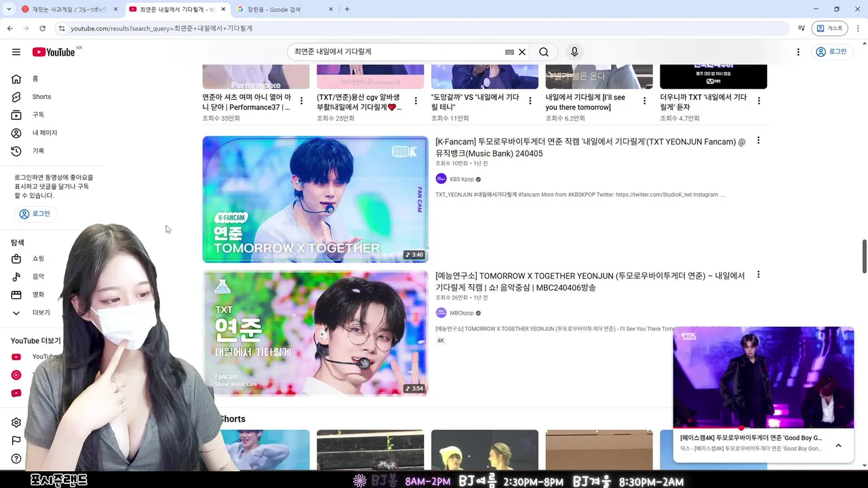The width and height of the screenshot is (868, 488).
Task: Open the first Shorts thumbnail
Action: pos(256,449)
